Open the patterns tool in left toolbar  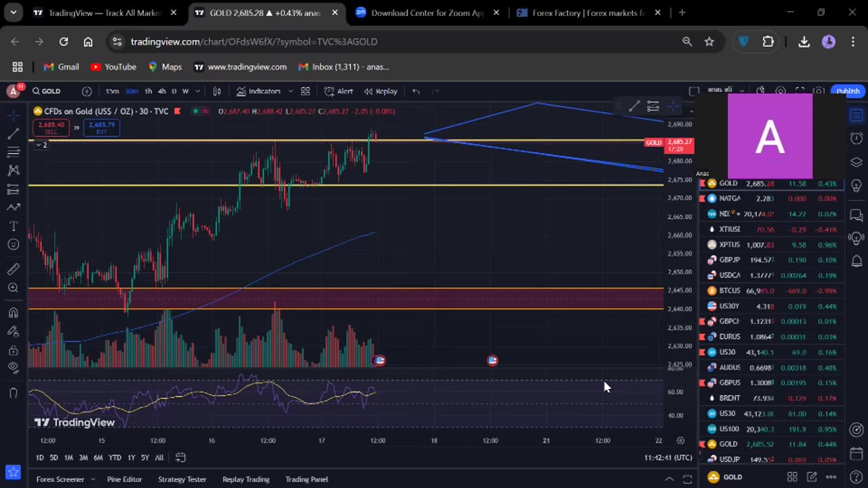(13, 170)
